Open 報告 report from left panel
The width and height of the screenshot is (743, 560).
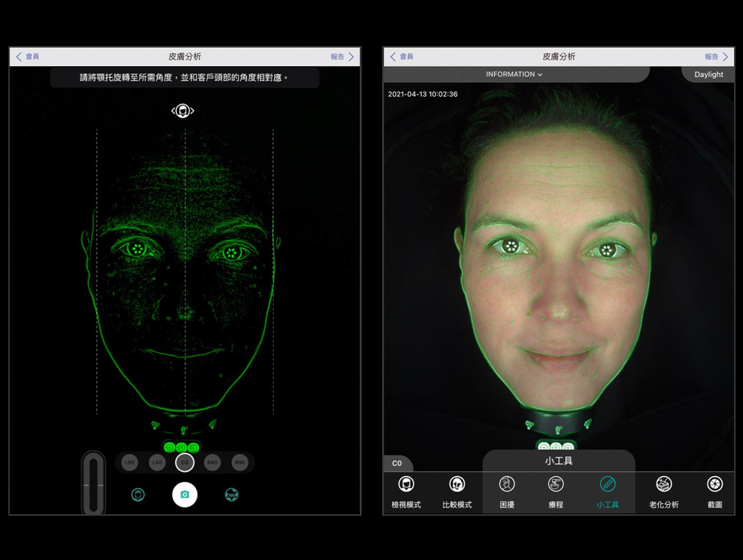point(342,56)
